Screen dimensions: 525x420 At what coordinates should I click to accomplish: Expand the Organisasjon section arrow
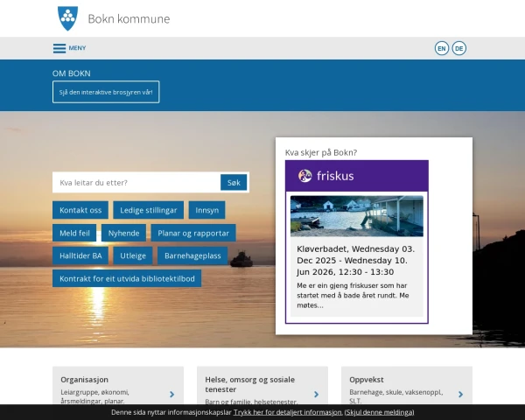(x=171, y=395)
